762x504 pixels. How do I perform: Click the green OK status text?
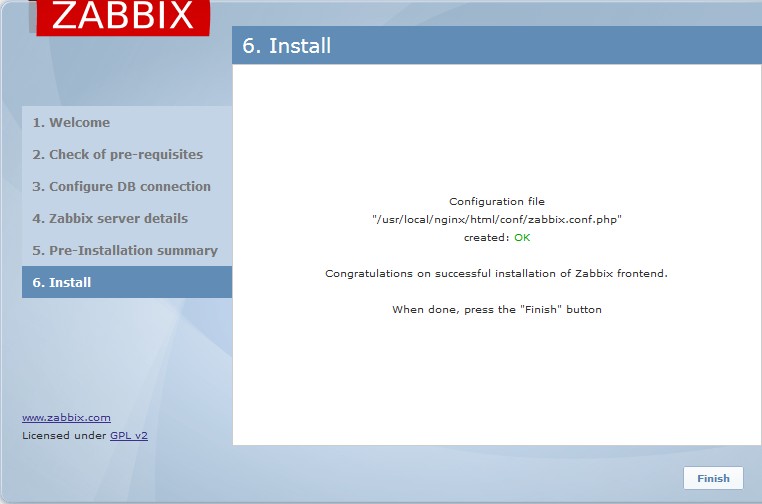pyautogui.click(x=522, y=238)
